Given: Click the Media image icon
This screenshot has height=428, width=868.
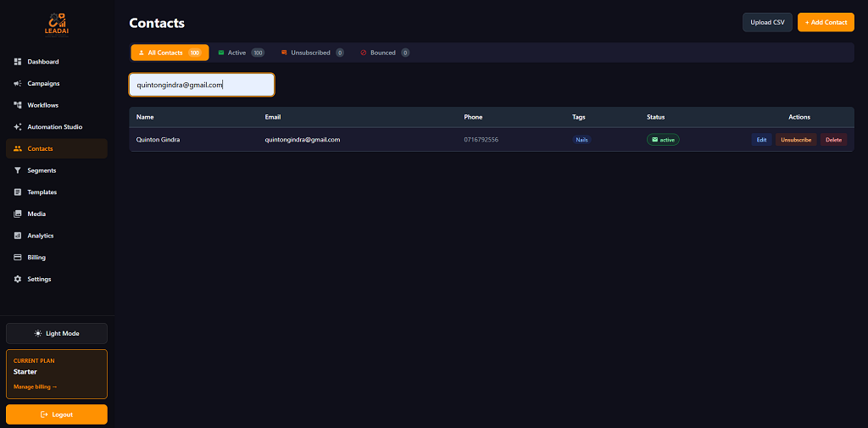Looking at the screenshot, I should (x=18, y=214).
